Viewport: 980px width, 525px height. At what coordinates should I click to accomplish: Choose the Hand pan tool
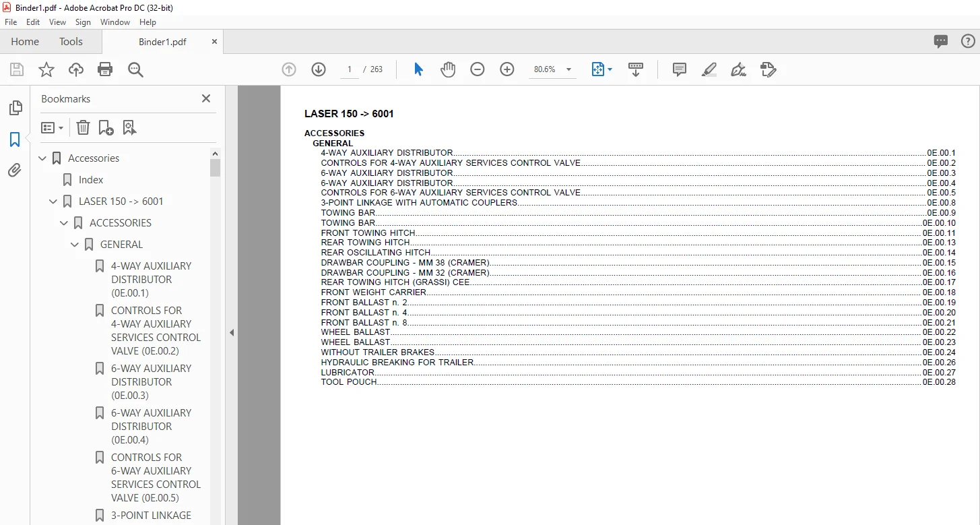(448, 69)
